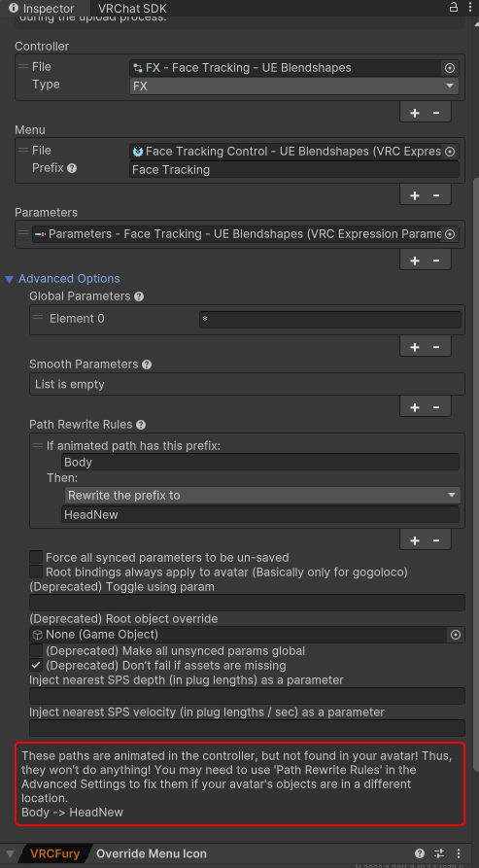Screen dimensions: 479x868
Task: Open object picker for Controller File field
Action: tap(450, 68)
